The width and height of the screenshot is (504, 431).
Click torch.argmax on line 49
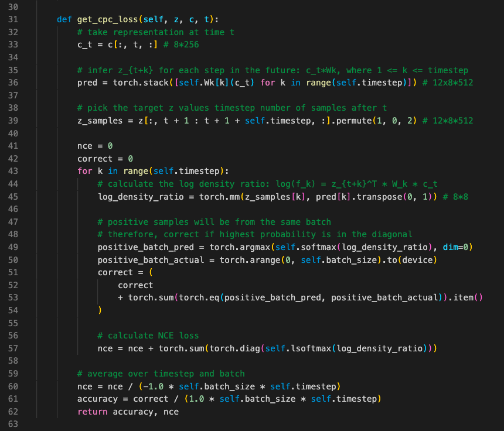(x=240, y=247)
